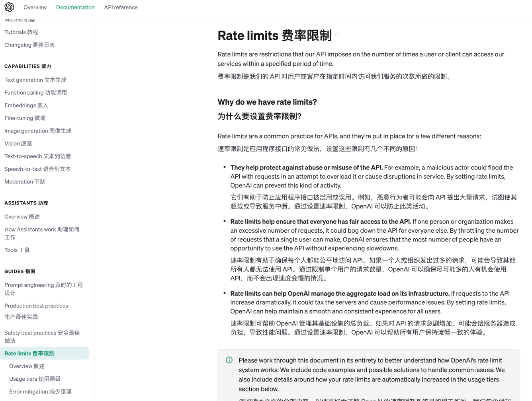
Task: Click the GUIDES 指南 section header
Action: [x=20, y=272]
